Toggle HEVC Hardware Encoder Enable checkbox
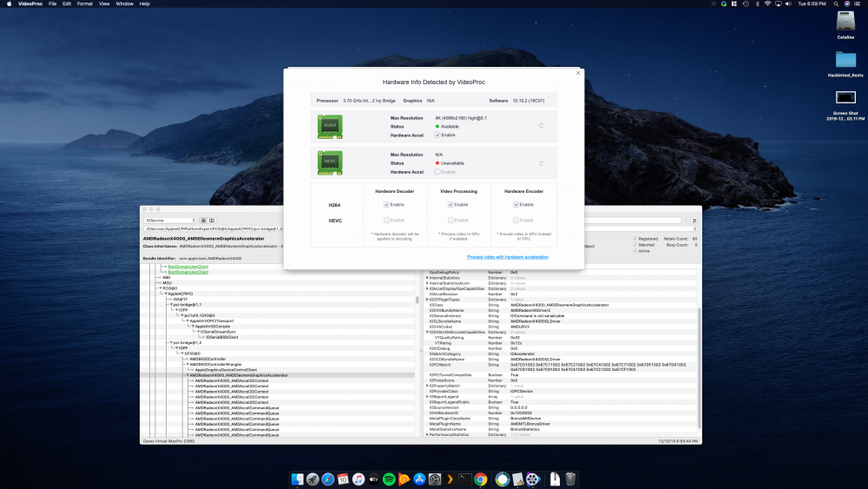 516,220
